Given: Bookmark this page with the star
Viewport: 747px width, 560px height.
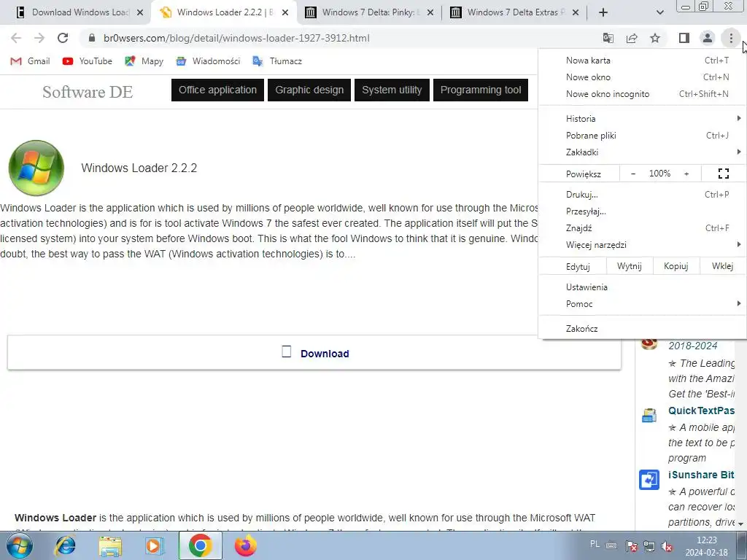Looking at the screenshot, I should pyautogui.click(x=655, y=38).
